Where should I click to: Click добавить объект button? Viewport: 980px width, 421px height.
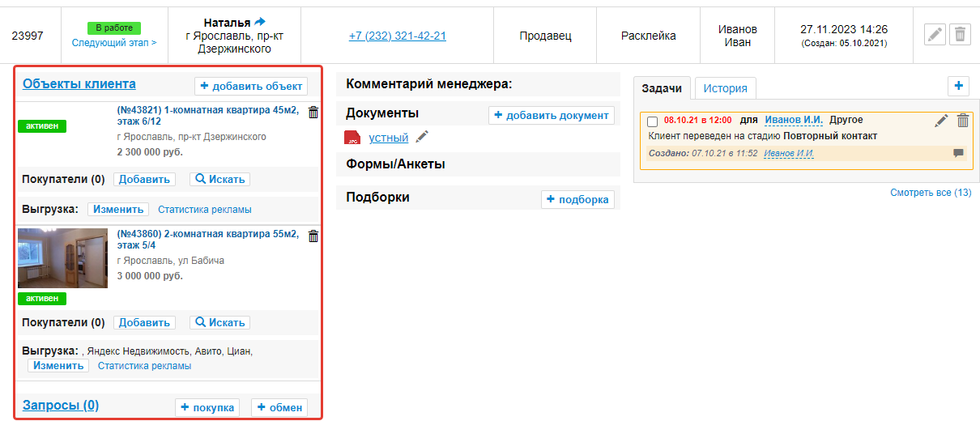[251, 86]
